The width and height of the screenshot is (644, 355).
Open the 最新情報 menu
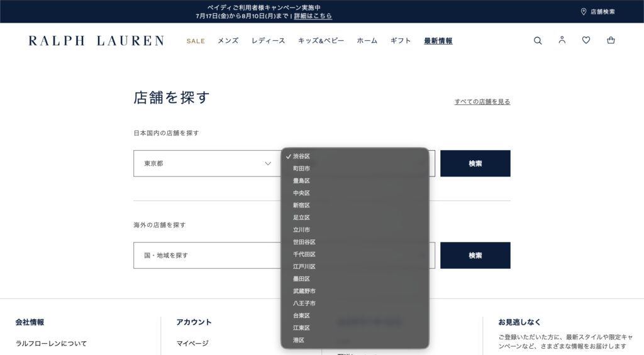pos(438,41)
